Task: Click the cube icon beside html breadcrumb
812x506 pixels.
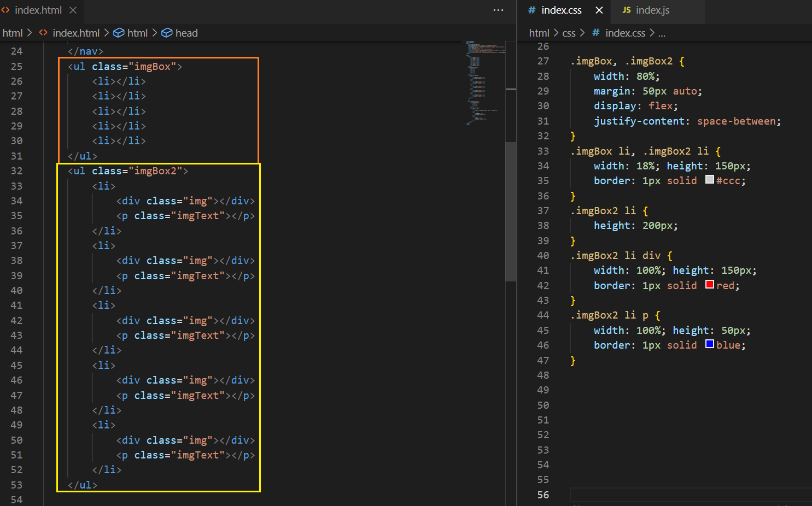Action: point(119,33)
